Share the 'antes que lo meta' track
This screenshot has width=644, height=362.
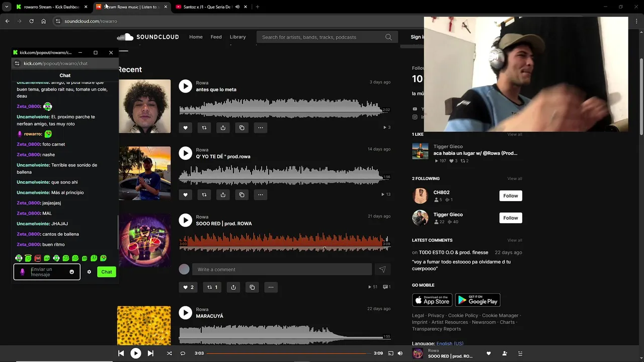click(x=223, y=128)
